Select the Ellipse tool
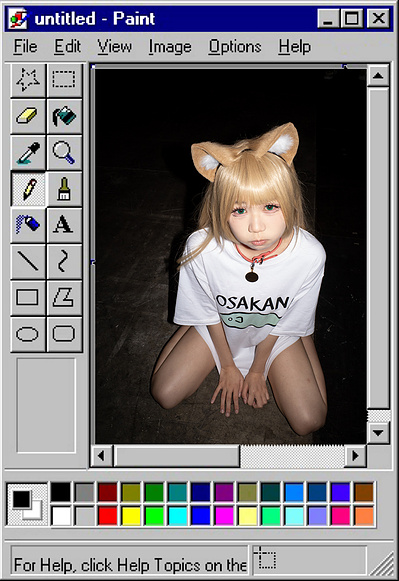This screenshot has width=399, height=581. [x=28, y=334]
